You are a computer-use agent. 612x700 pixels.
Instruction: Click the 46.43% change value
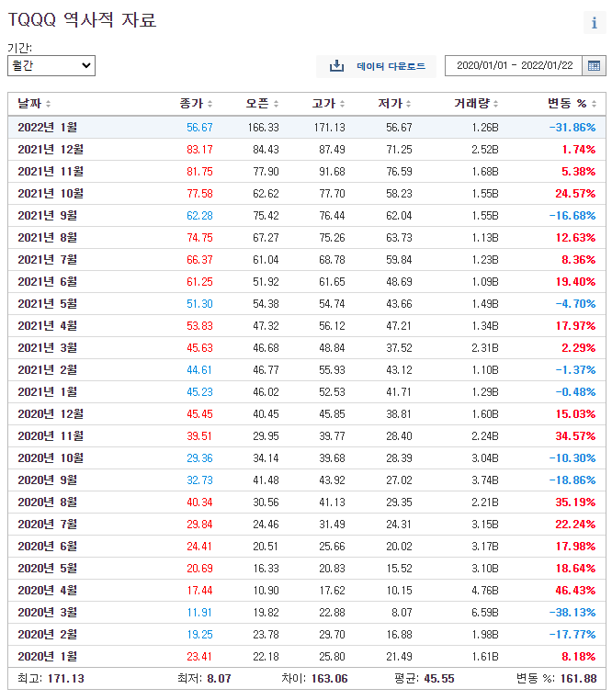click(575, 591)
